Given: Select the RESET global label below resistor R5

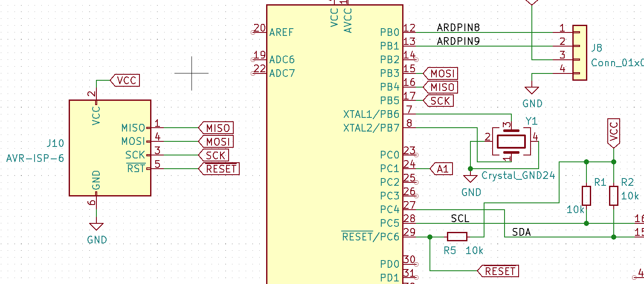Looking at the screenshot, I should pyautogui.click(x=498, y=271).
